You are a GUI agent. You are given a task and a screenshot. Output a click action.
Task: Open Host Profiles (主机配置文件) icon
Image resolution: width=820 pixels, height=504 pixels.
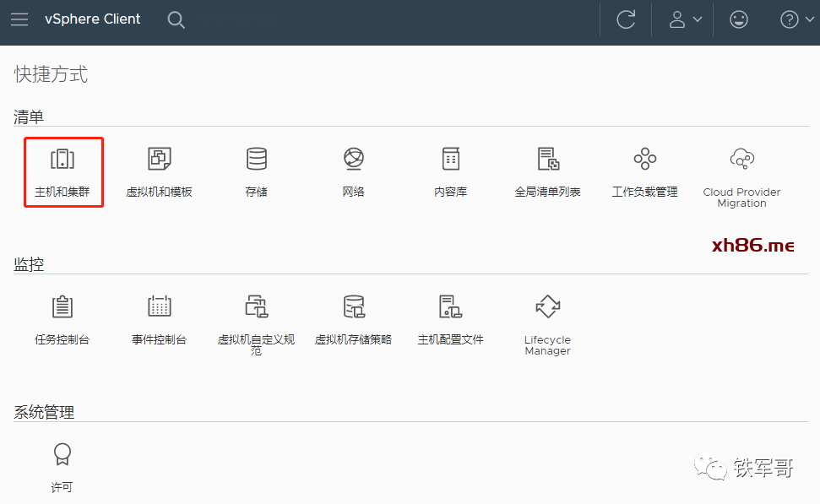(450, 307)
